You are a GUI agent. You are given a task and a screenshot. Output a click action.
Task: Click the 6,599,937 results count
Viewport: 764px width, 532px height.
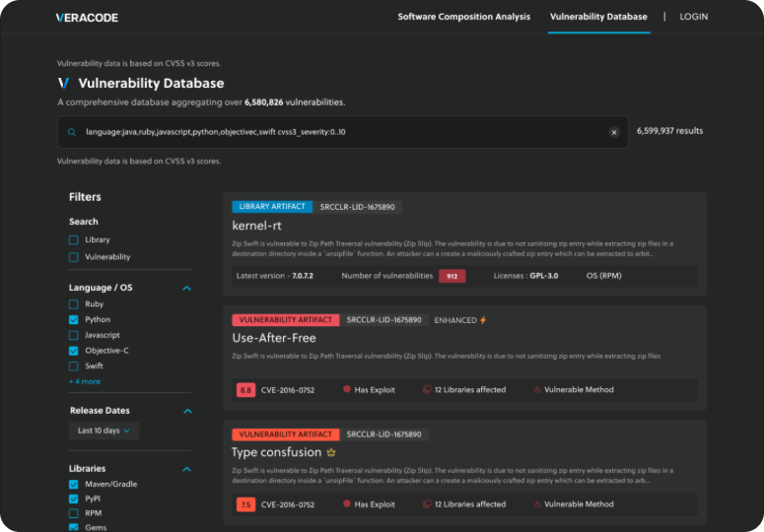tap(669, 131)
